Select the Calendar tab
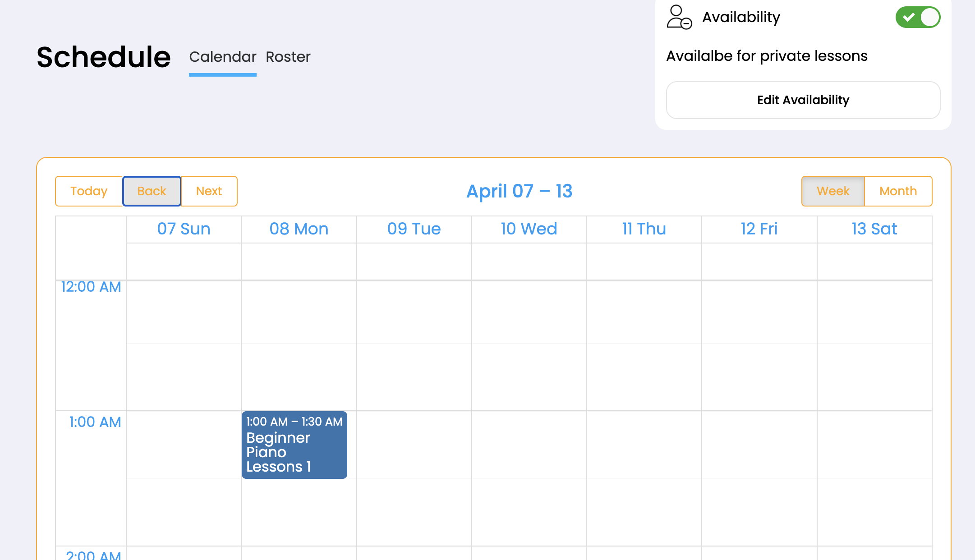Screen dimensions: 975x560 click(x=222, y=57)
